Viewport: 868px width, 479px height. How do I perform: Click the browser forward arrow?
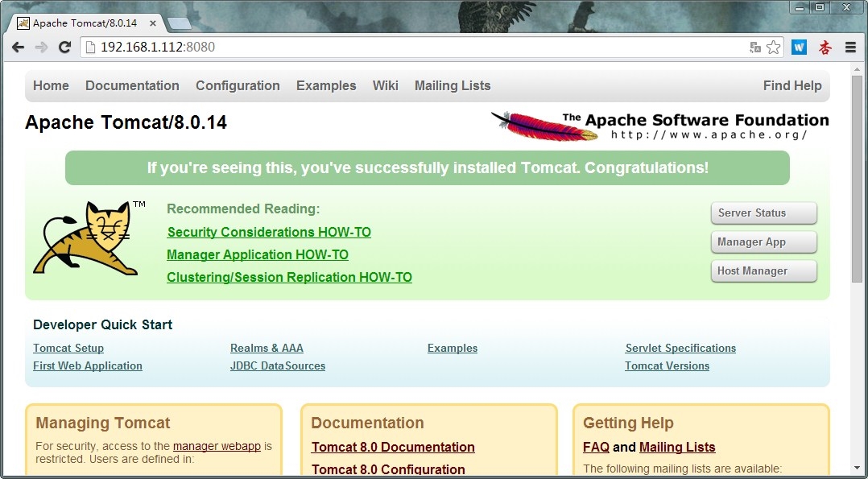pos(42,47)
